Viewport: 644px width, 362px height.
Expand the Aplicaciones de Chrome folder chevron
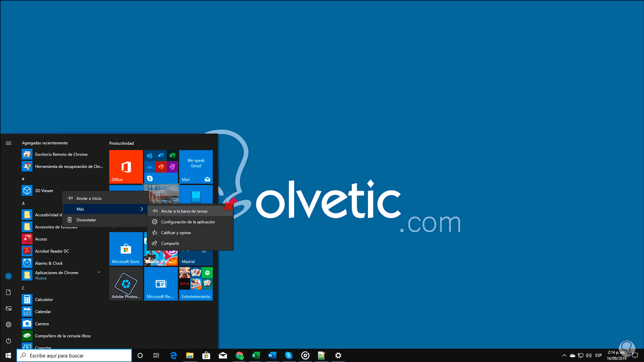[99, 272]
